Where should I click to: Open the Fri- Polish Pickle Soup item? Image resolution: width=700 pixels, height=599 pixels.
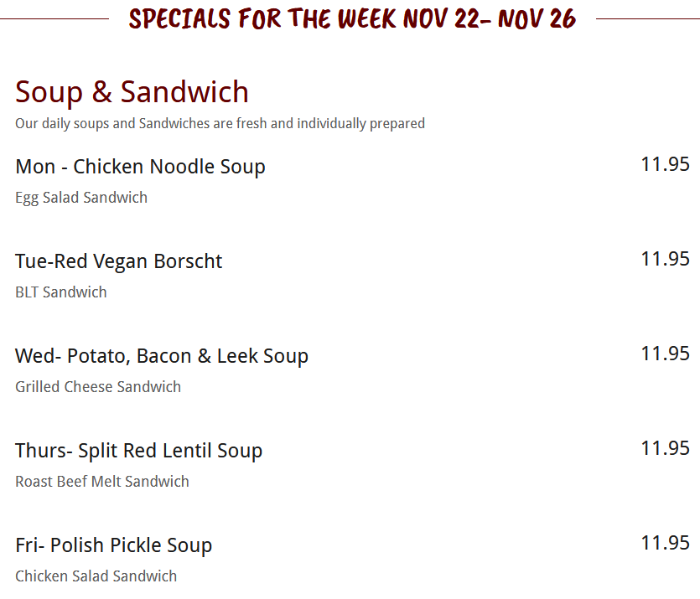tap(113, 545)
